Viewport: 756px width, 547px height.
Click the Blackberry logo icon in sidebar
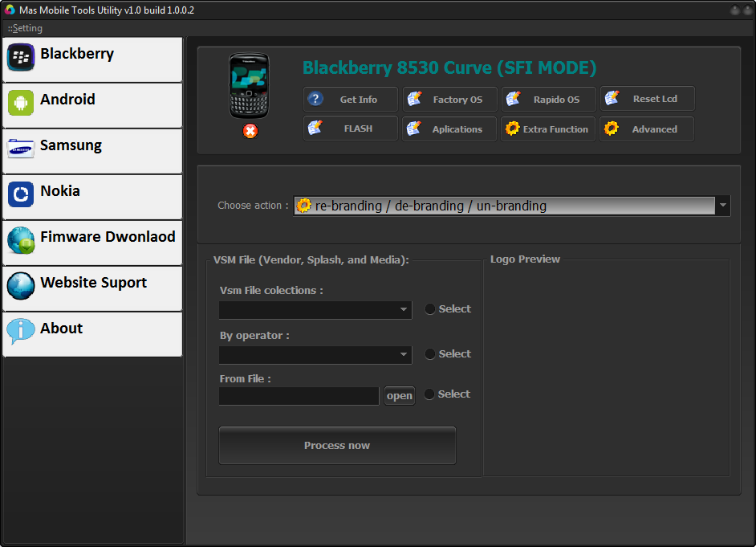[x=21, y=57]
